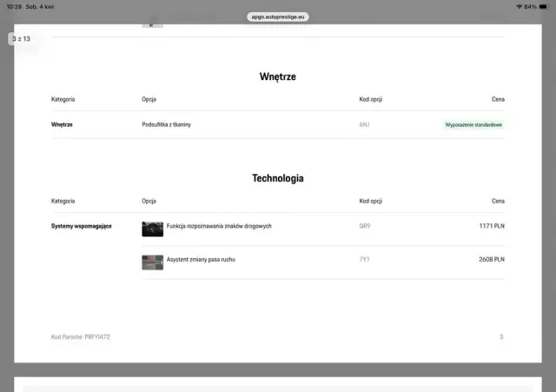Tap option code 6NJ
556x392 pixels.
coord(365,124)
